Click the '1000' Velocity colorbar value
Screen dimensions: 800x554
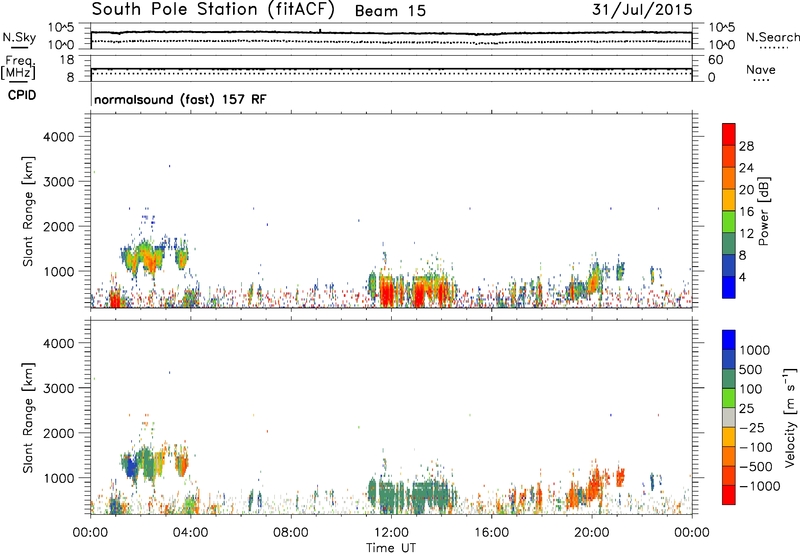tap(754, 350)
